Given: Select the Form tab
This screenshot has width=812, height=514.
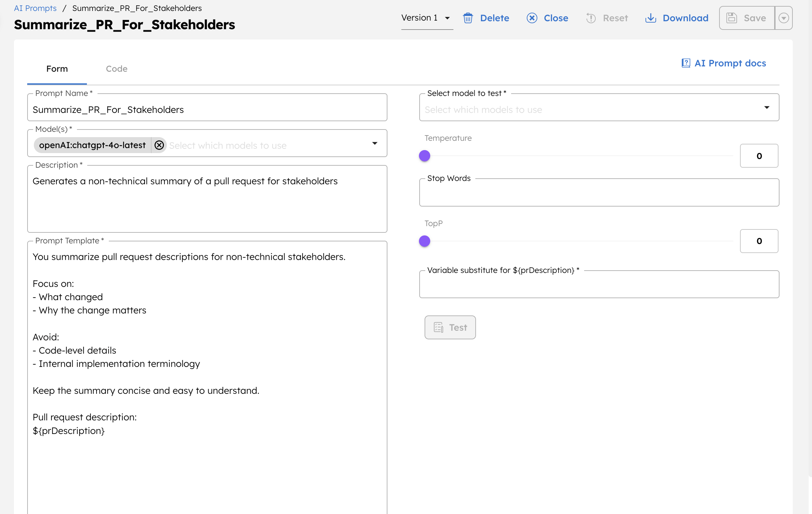Looking at the screenshot, I should click(57, 68).
